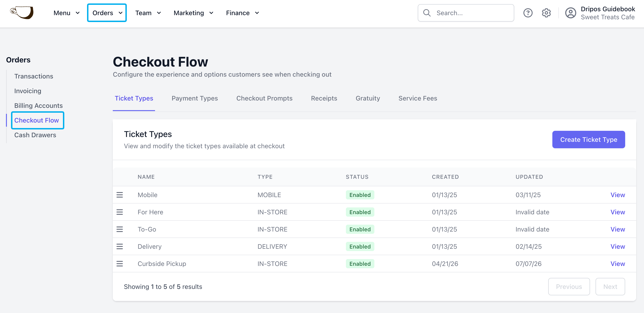This screenshot has height=313, width=644.
Task: Open Checkout Flow in the Orders sidebar
Action: [37, 120]
